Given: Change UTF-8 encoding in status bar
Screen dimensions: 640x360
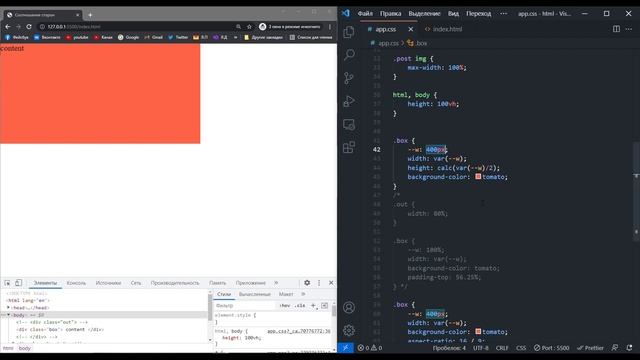Looking at the screenshot, I should (480, 348).
